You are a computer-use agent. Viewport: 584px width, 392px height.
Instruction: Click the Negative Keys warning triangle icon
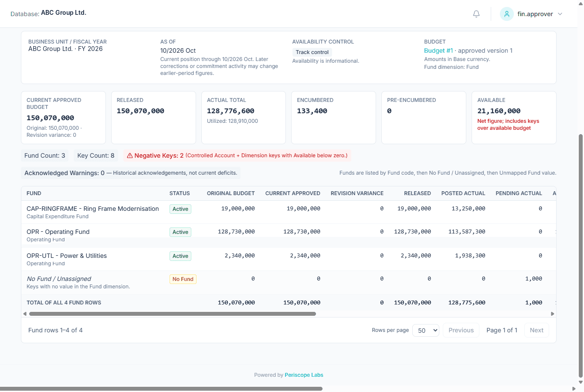[x=130, y=155]
